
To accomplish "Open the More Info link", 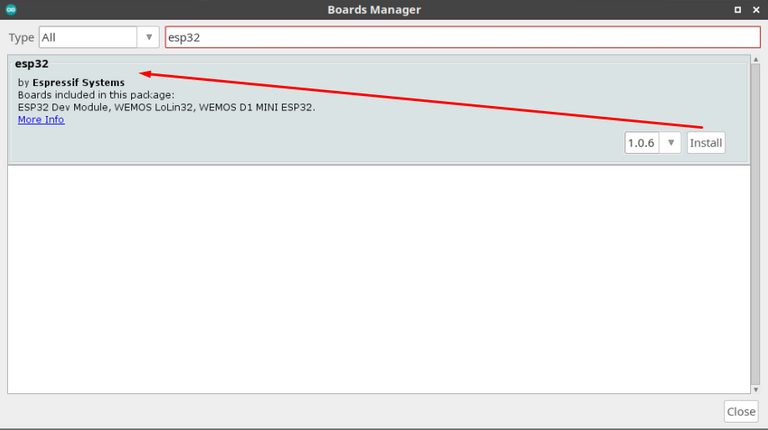I will point(41,119).
